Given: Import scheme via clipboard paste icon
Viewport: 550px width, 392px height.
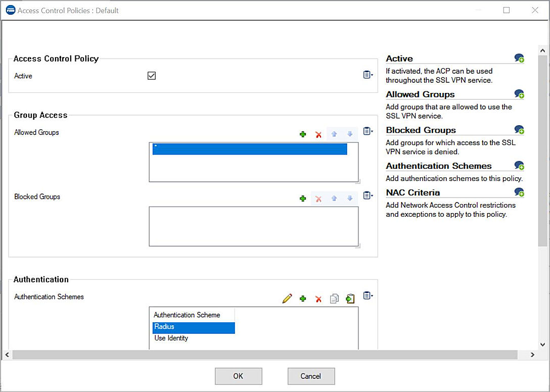Looking at the screenshot, I should [350, 299].
